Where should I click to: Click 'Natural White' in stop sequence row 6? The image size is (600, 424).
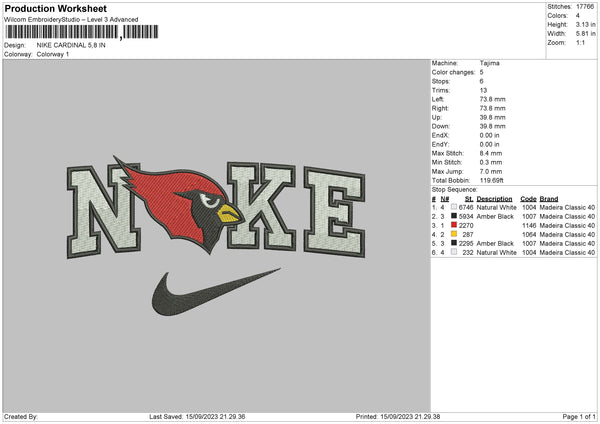click(496, 253)
